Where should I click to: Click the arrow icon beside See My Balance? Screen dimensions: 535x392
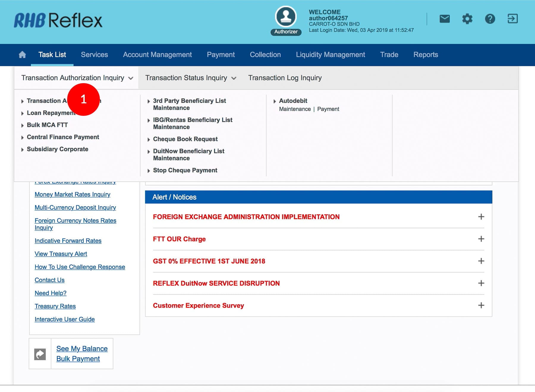40,354
